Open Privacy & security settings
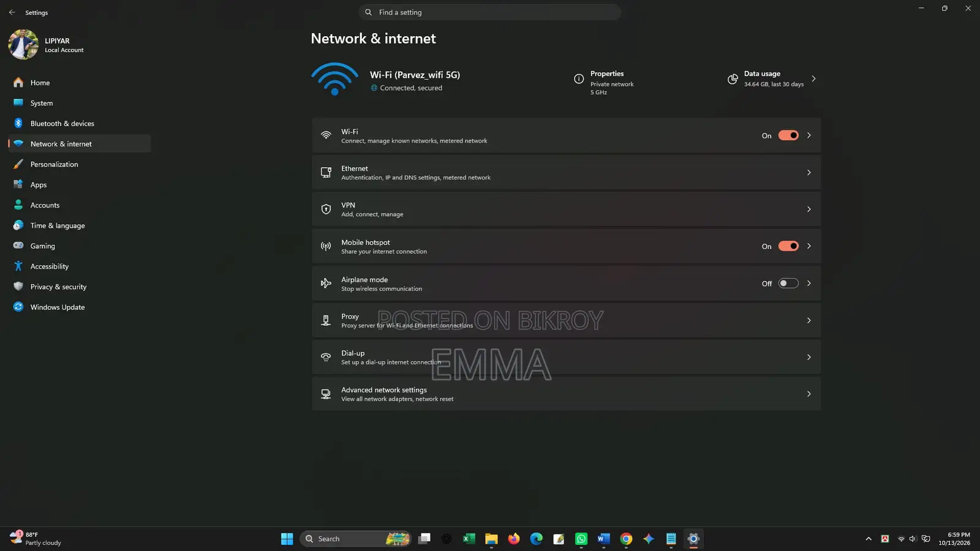980x551 pixels. [x=80, y=287]
